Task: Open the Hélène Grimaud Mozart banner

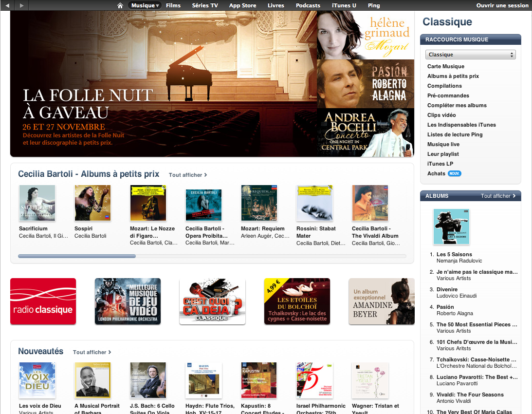Action: click(x=366, y=35)
